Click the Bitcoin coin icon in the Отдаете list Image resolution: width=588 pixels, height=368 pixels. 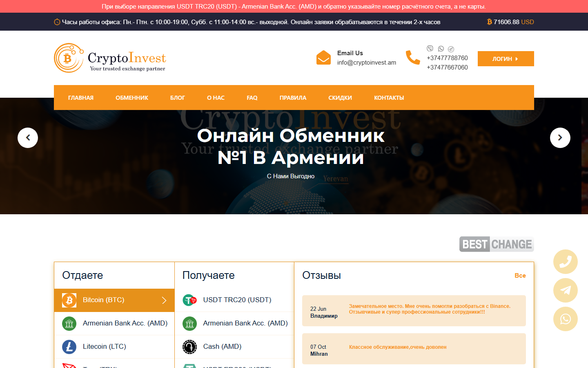pyautogui.click(x=69, y=300)
